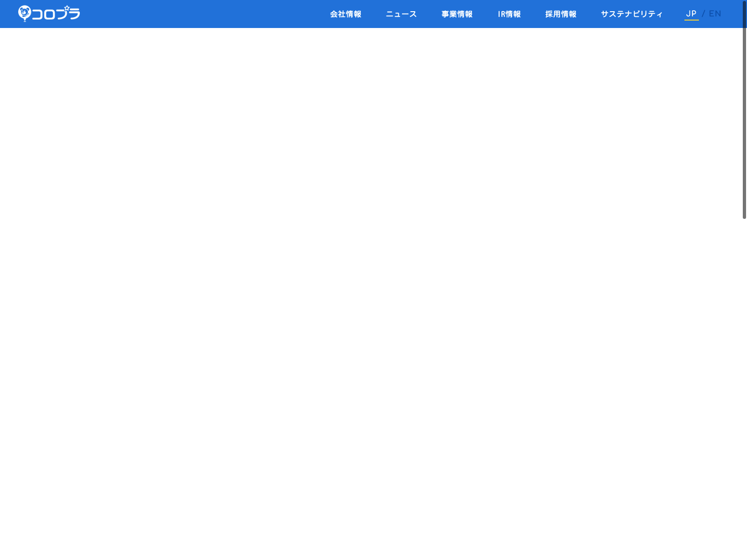Open 事業情報 in the navigation bar
The image size is (747, 560).
pos(457,14)
